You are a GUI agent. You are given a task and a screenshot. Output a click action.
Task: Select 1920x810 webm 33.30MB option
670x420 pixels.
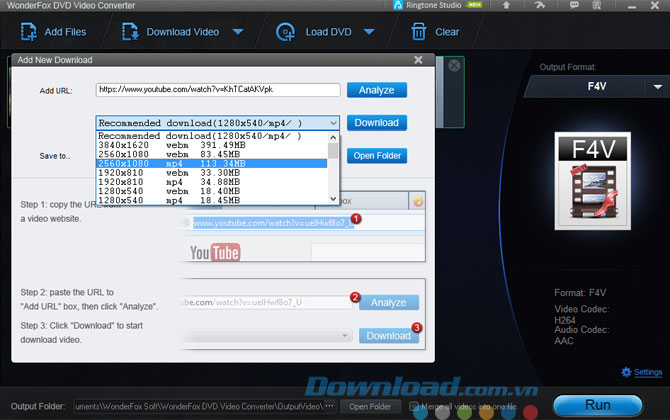(x=212, y=173)
